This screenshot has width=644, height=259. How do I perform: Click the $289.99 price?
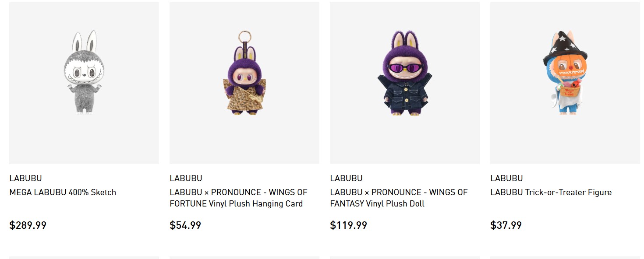28,225
